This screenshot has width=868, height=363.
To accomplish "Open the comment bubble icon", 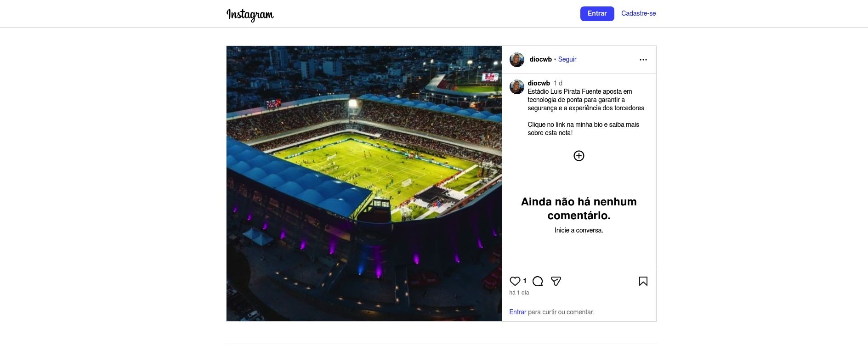I will click(x=538, y=281).
